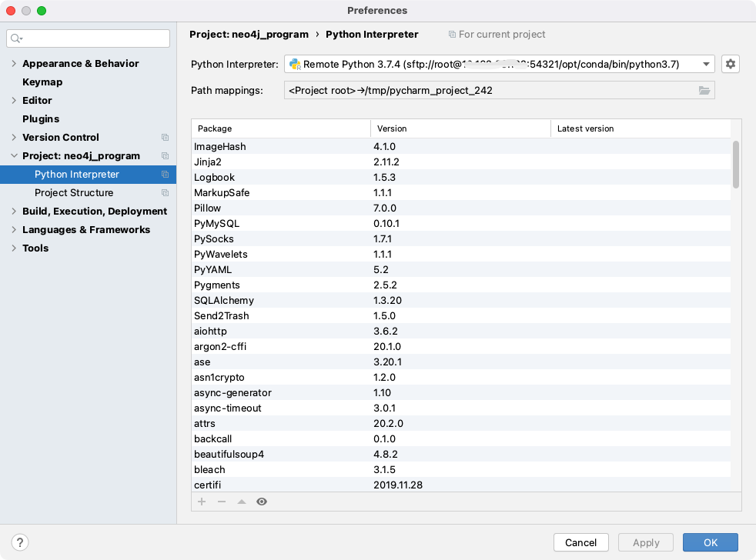Click the Cancel button
Image resolution: width=756 pixels, height=560 pixels.
click(x=580, y=542)
